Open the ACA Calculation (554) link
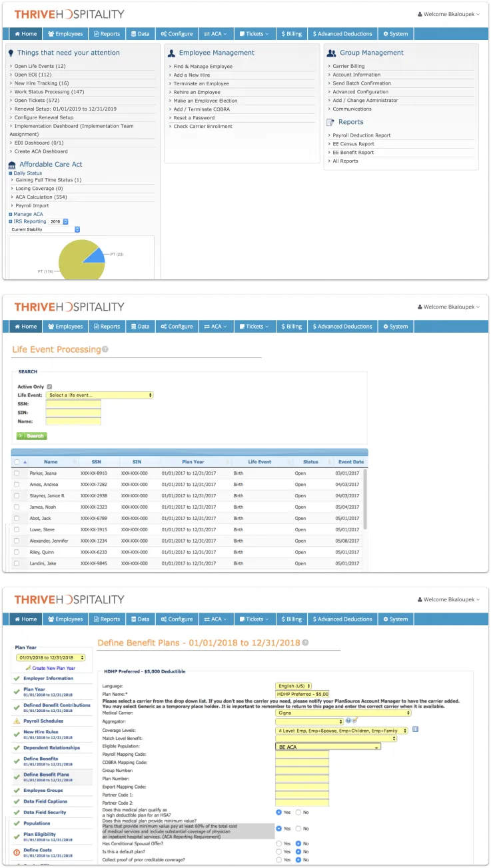This screenshot has width=491, height=868. click(41, 197)
